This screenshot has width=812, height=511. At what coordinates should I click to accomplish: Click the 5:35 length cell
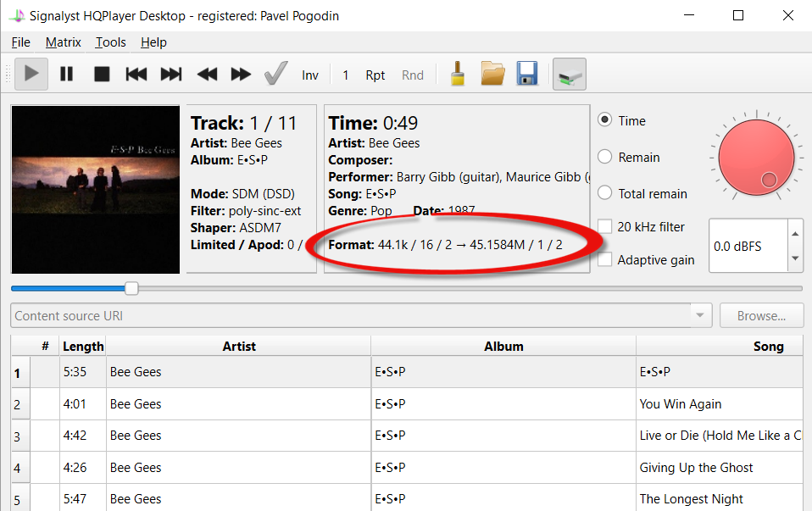[x=83, y=372]
